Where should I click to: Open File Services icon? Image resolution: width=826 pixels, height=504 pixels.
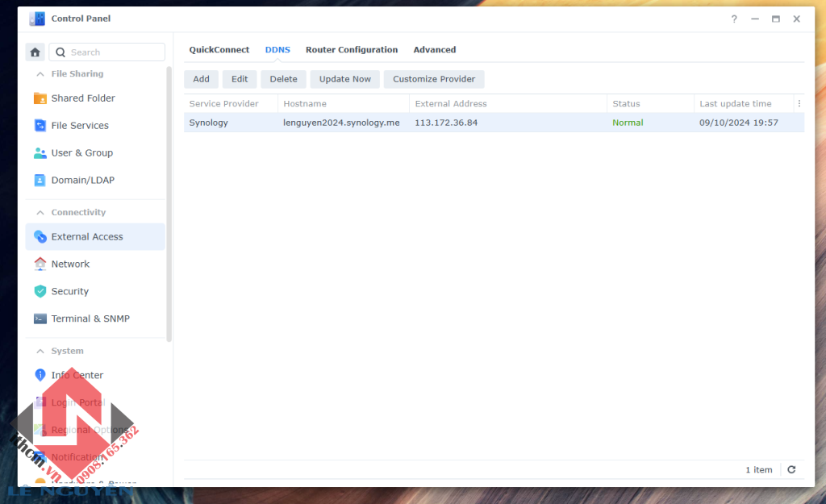point(40,126)
